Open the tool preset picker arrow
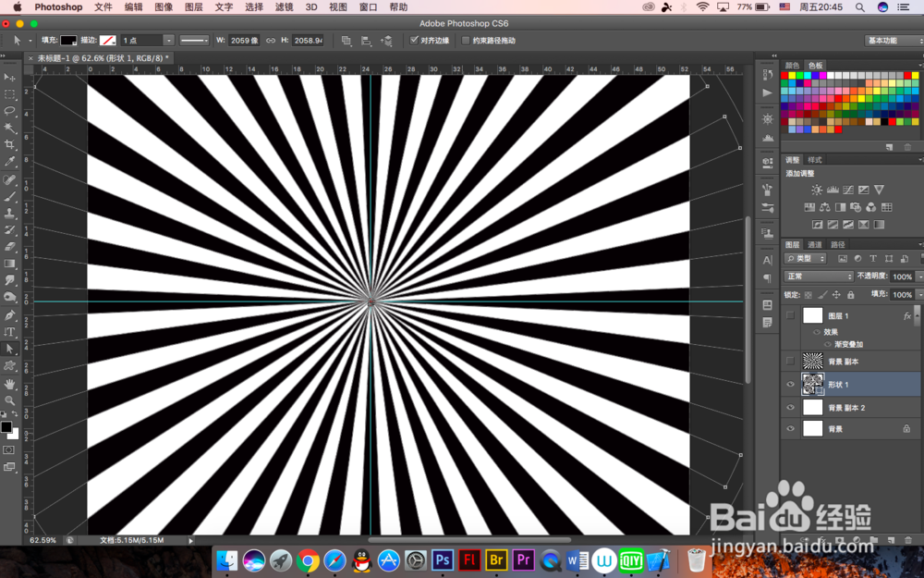Image resolution: width=924 pixels, height=578 pixels. 30,41
